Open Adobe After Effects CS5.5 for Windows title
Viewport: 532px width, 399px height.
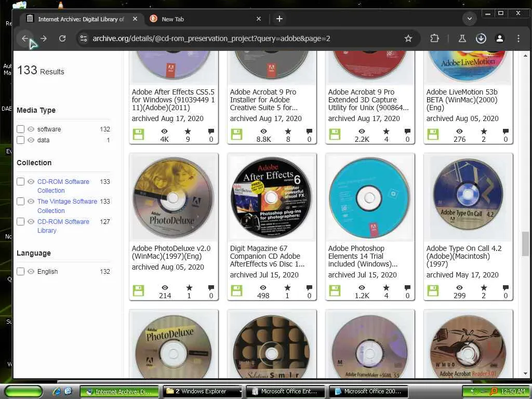pyautogui.click(x=173, y=100)
